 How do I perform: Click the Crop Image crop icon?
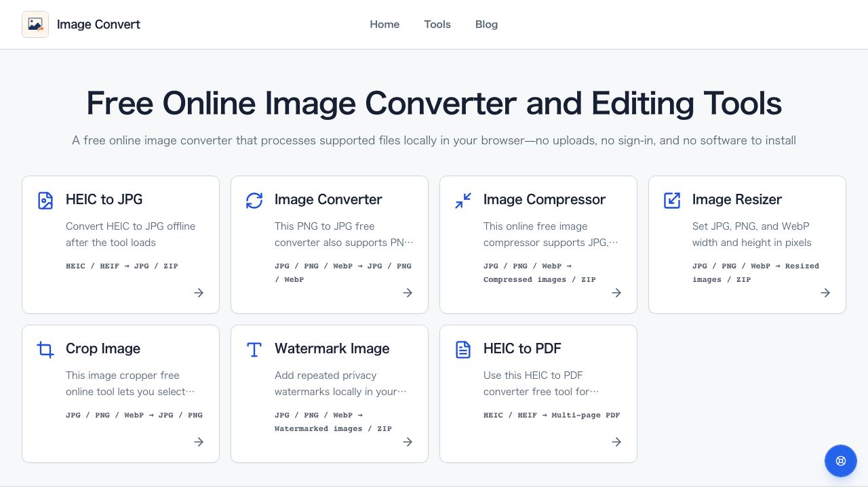(x=45, y=350)
